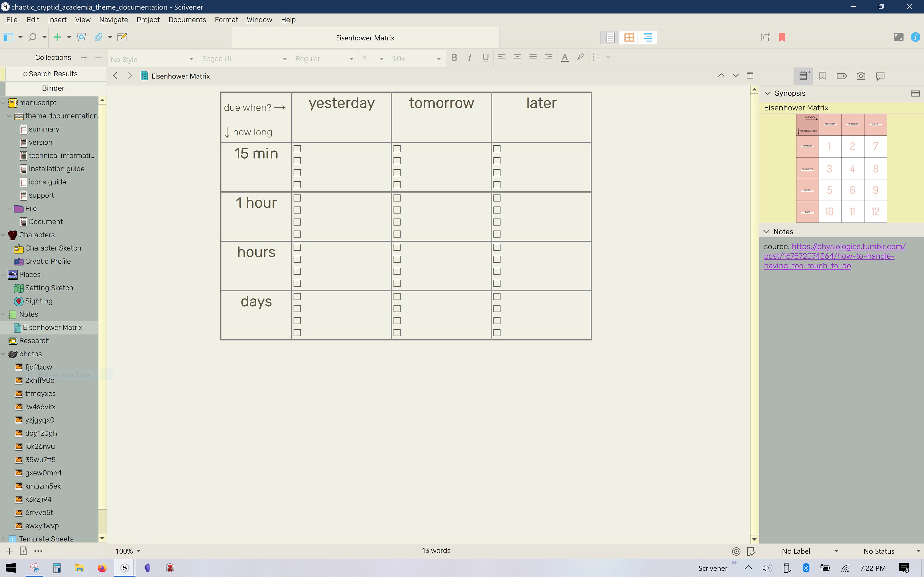Open the Bookmarks icon in the inspector
The image size is (924, 577).
coord(822,76)
